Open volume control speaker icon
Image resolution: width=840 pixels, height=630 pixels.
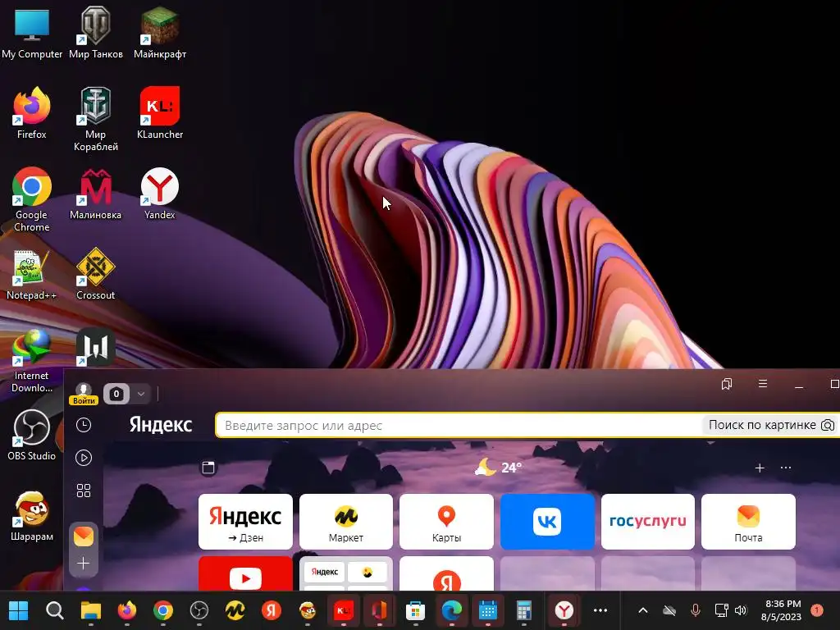point(741,610)
